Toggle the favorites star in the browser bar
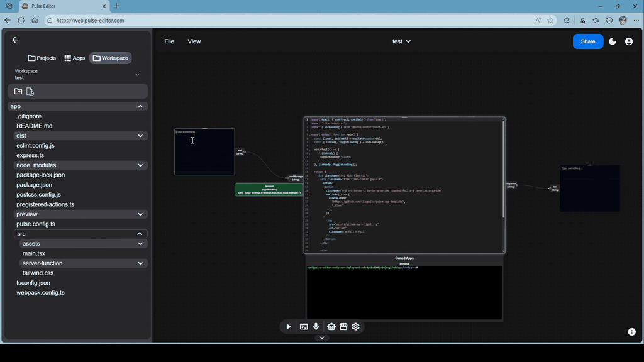 tap(549, 19)
